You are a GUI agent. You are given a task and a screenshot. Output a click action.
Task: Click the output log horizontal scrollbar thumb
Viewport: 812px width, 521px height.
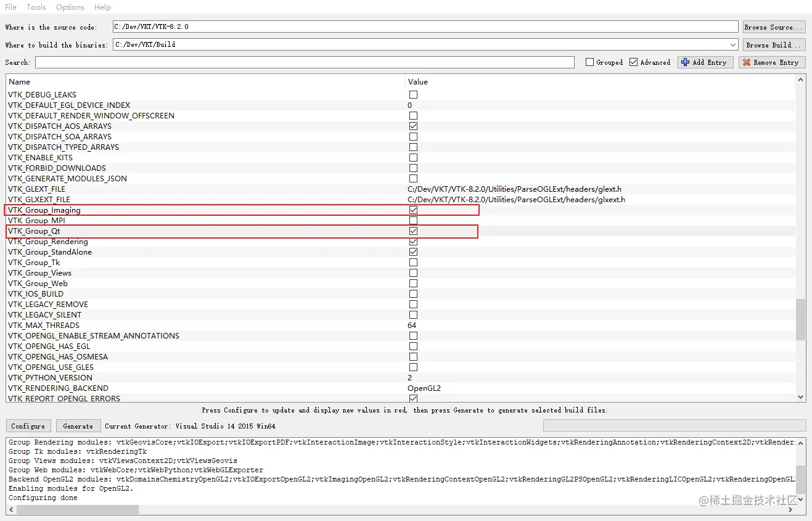point(78,510)
